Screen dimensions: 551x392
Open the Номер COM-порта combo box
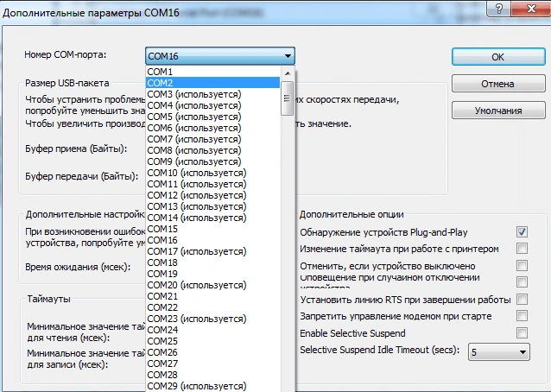pos(220,56)
